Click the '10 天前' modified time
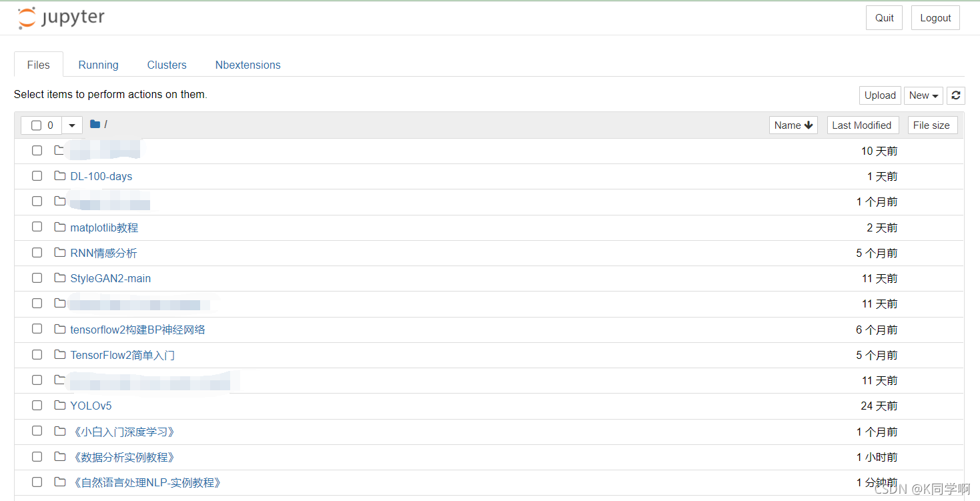This screenshot has width=980, height=501. click(879, 151)
